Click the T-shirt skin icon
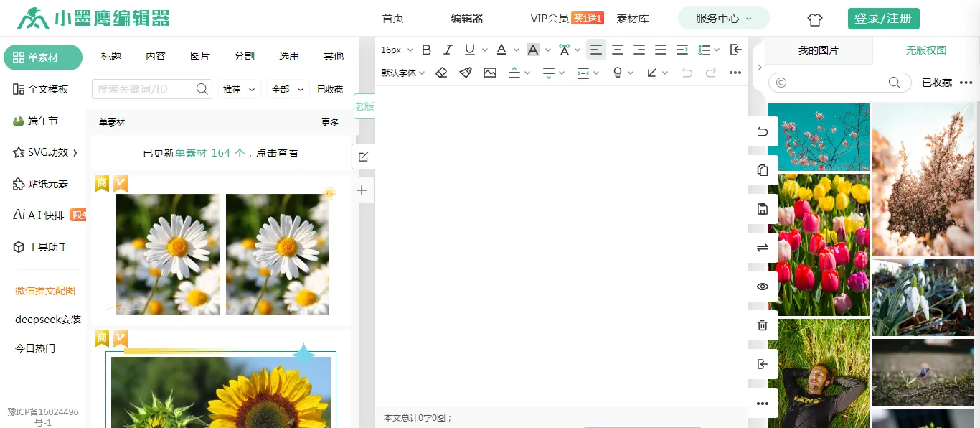The image size is (980, 428). tap(815, 19)
